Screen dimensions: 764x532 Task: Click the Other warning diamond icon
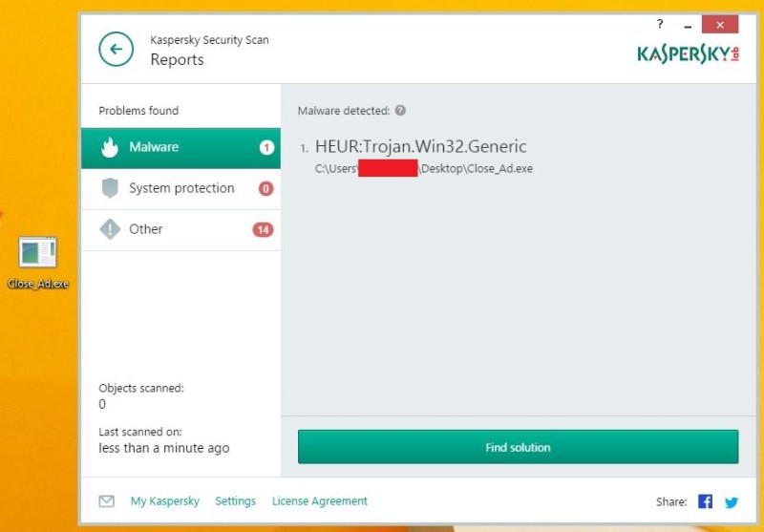click(110, 229)
